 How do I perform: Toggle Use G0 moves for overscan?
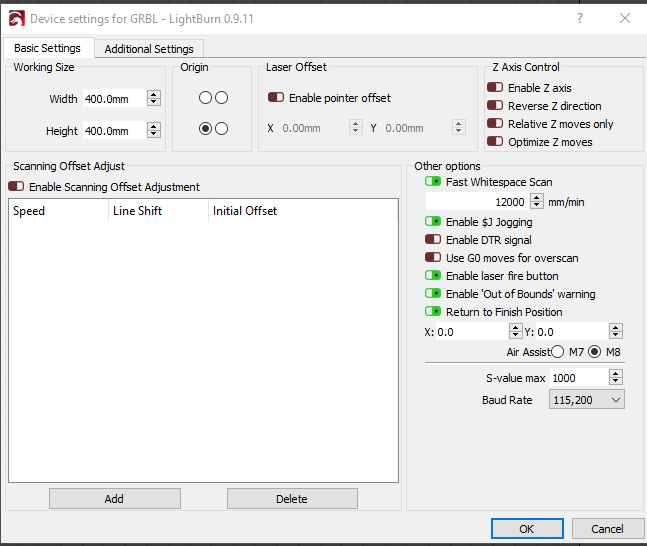tap(433, 258)
